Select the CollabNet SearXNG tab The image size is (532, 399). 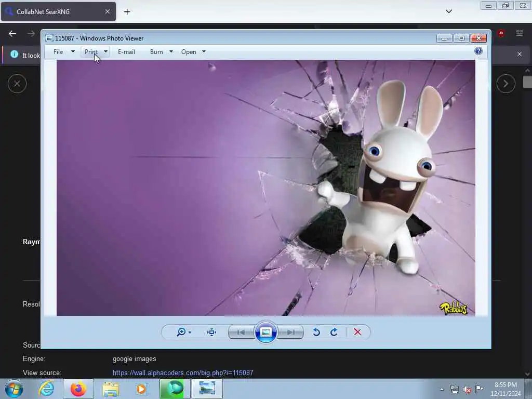58,11
